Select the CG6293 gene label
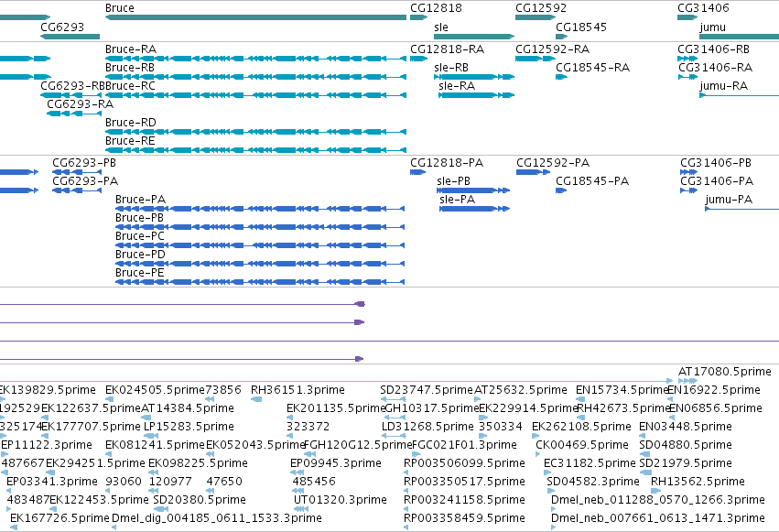The image size is (779, 532). coord(62,27)
